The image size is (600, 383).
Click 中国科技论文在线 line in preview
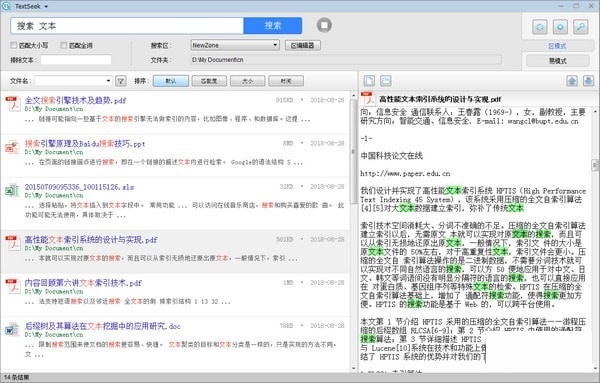pos(391,156)
